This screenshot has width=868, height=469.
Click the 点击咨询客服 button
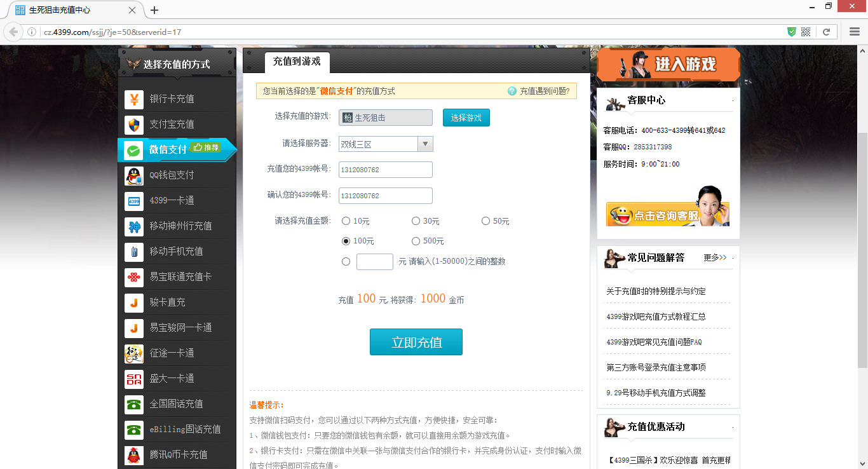pos(668,215)
